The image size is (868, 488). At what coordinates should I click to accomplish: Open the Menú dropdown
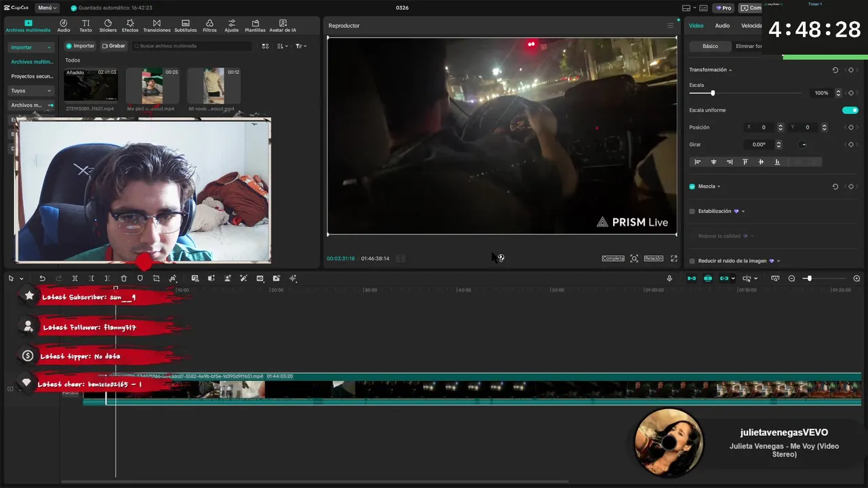[47, 8]
